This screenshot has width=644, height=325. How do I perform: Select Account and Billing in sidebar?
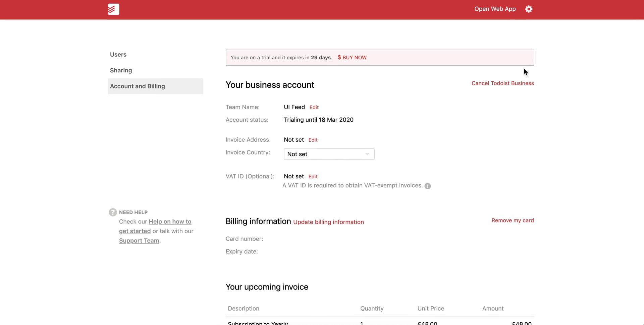(155, 86)
